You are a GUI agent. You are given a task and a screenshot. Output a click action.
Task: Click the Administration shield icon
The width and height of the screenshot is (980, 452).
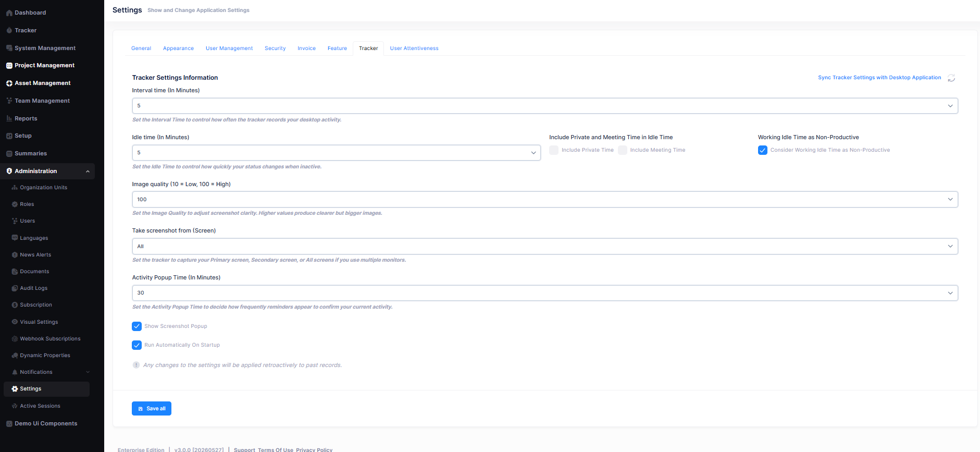[9, 171]
